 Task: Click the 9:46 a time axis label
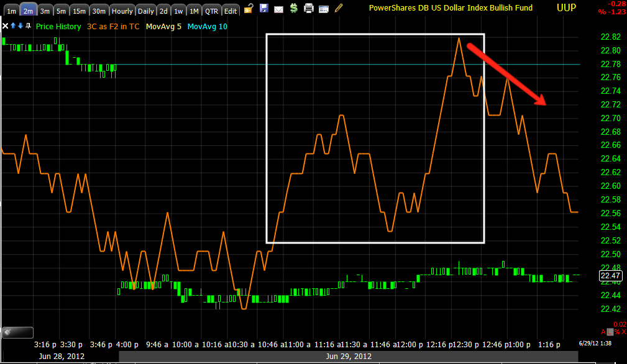[x=157, y=344]
